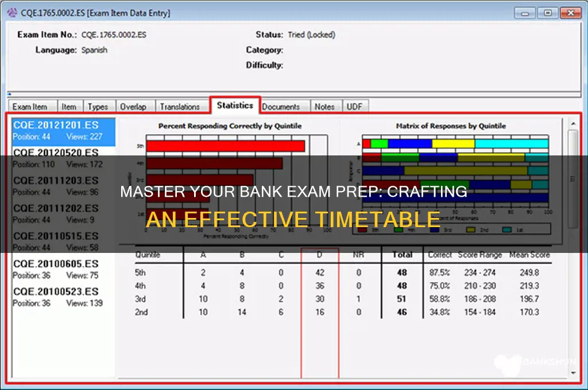Click the blue segment in row A of matrix
Viewport: 588px width, 390px height.
tap(410, 143)
